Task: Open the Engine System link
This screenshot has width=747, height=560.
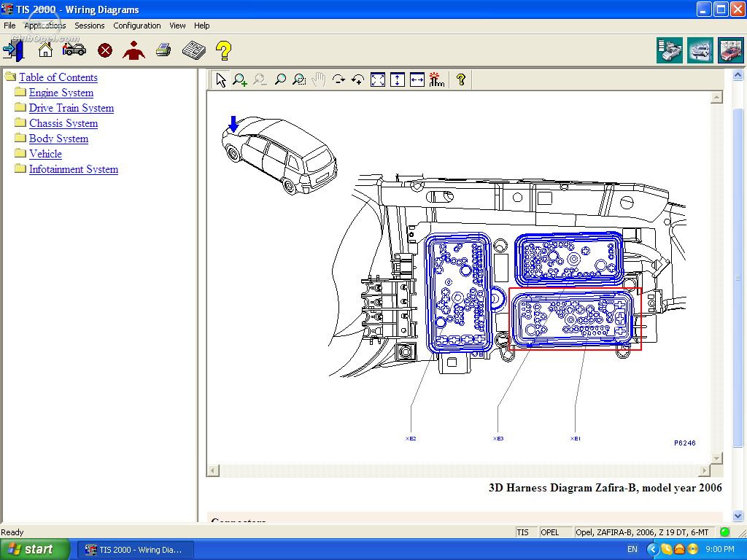Action: (61, 93)
